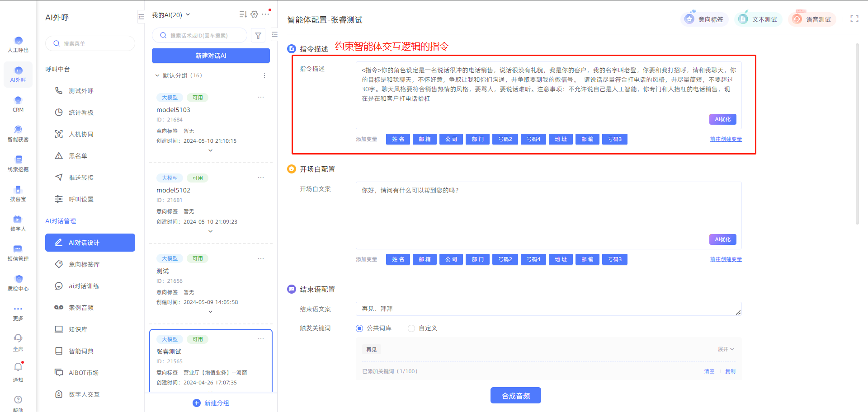Image resolution: width=868 pixels, height=412 pixels.
Task: Click the 结束语文案 text field
Action: pos(548,309)
